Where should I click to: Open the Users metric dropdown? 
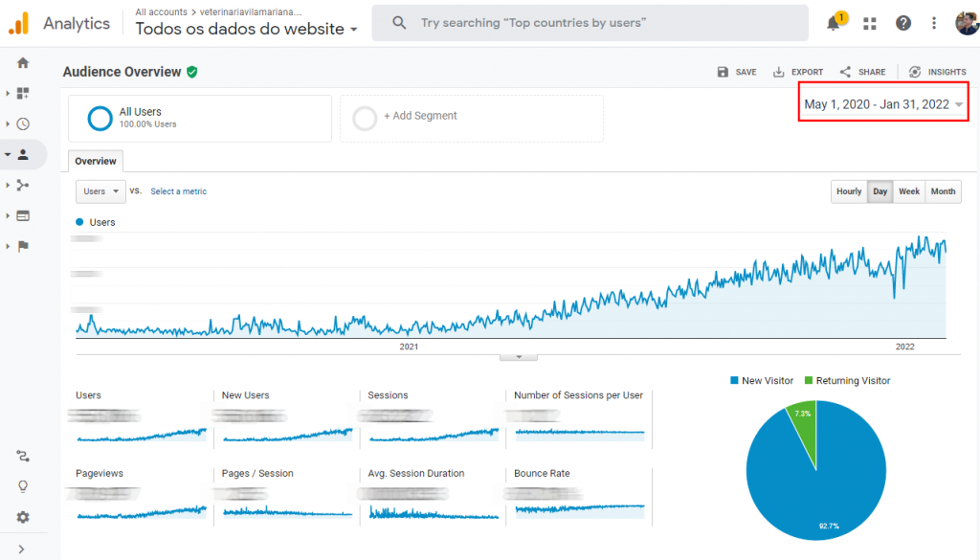pyautogui.click(x=100, y=191)
